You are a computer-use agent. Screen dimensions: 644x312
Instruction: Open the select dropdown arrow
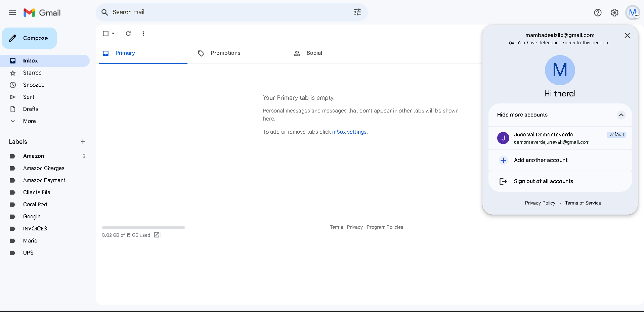click(113, 34)
